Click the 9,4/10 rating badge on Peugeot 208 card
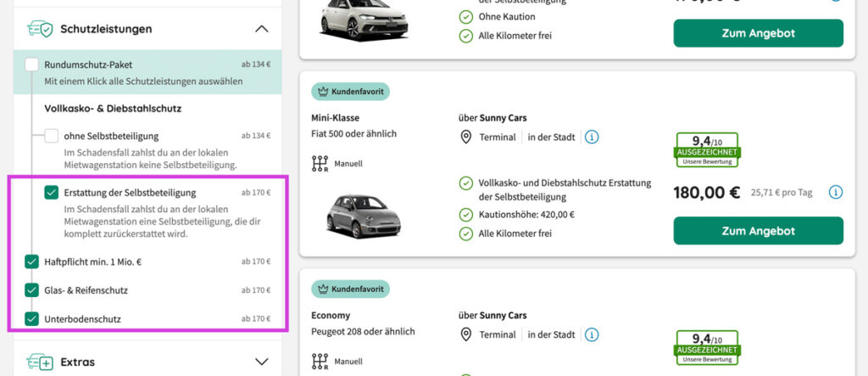This screenshot has height=376, width=868. click(x=707, y=347)
